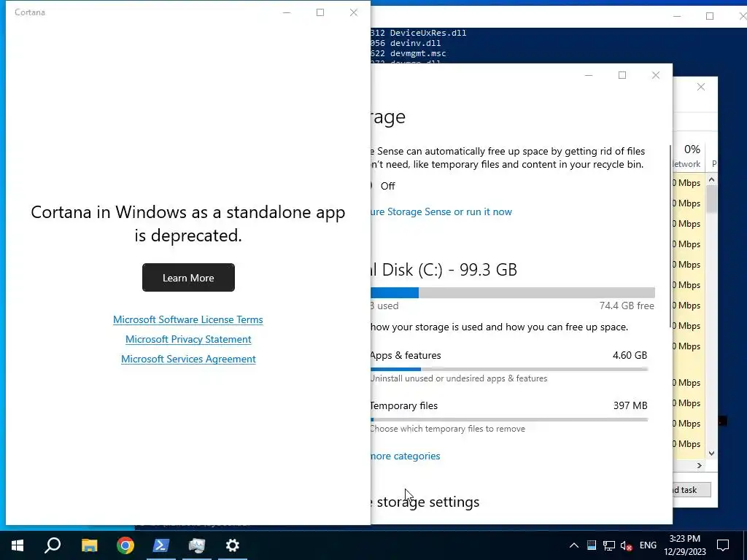
Task: Click the Cortana deprecated heading text
Action: click(x=188, y=223)
